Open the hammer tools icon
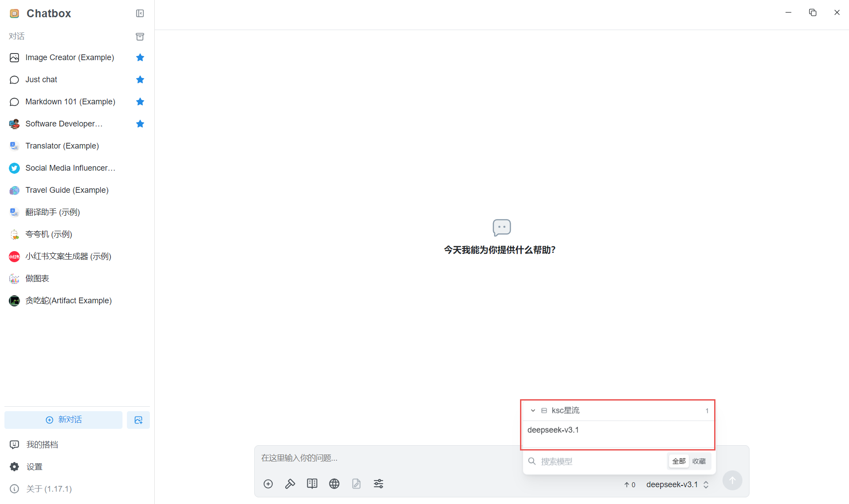 pyautogui.click(x=290, y=484)
